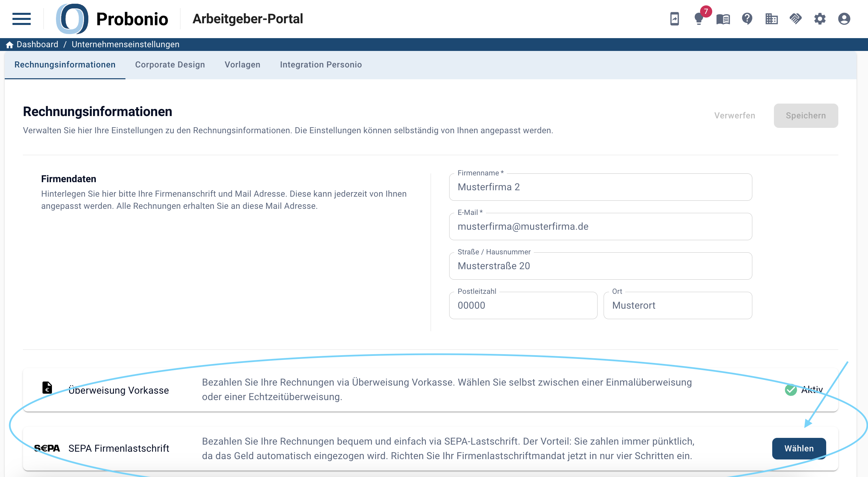Click the Verwerfen button

(735, 116)
